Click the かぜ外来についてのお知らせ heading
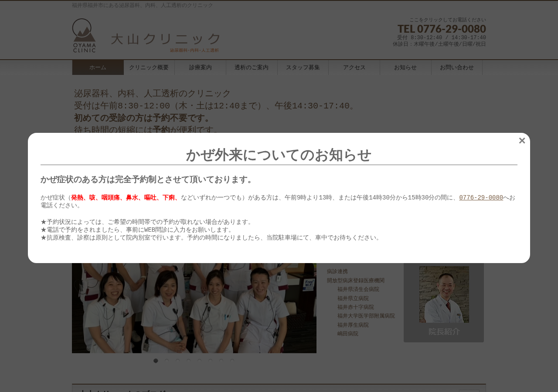This screenshot has width=558, height=392. click(x=279, y=155)
